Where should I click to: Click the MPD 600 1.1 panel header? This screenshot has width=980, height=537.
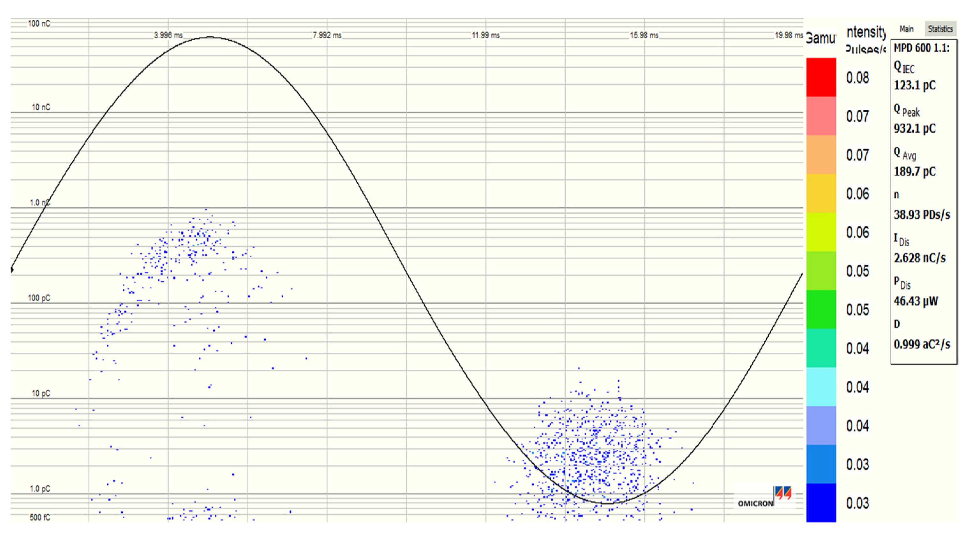(x=921, y=48)
